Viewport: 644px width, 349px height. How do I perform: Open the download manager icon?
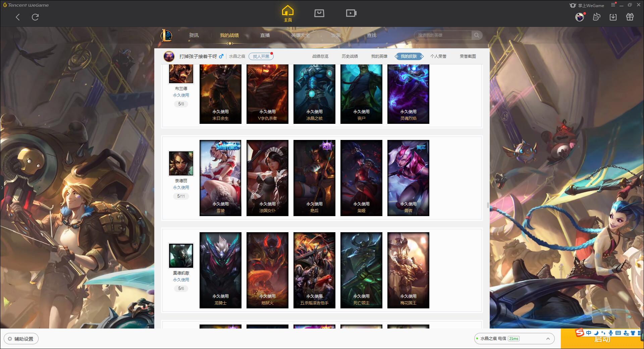tap(613, 17)
